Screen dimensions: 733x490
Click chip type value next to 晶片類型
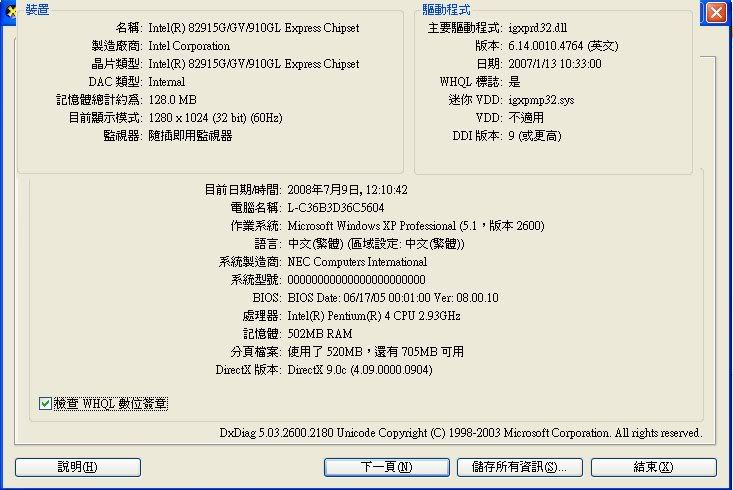point(254,64)
